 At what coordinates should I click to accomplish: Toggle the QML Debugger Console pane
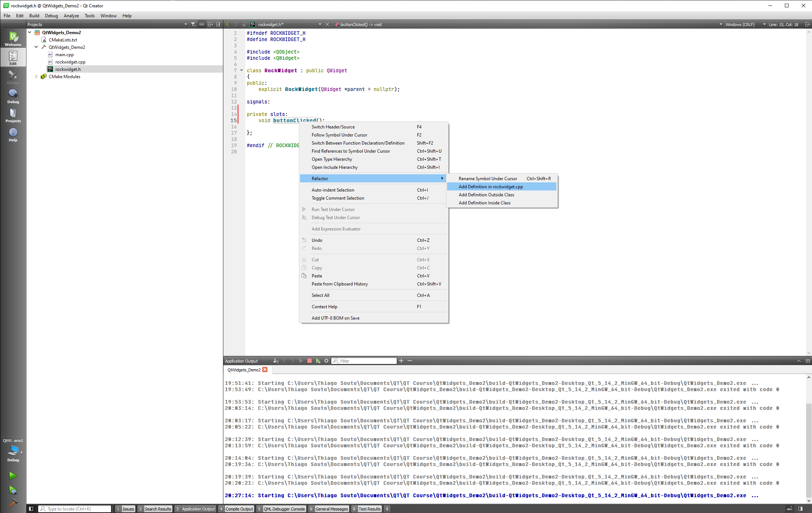tap(281, 509)
